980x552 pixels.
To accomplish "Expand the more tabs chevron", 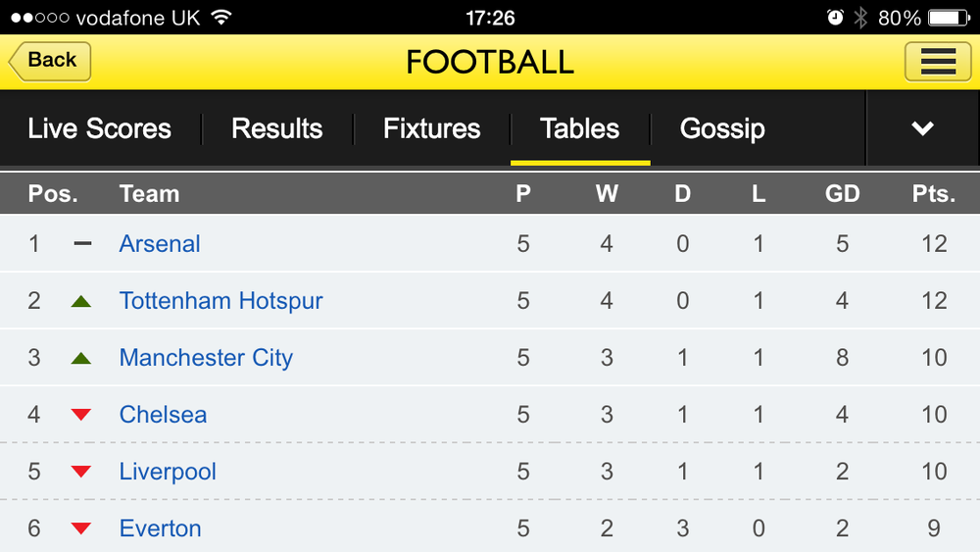I will pyautogui.click(x=922, y=128).
